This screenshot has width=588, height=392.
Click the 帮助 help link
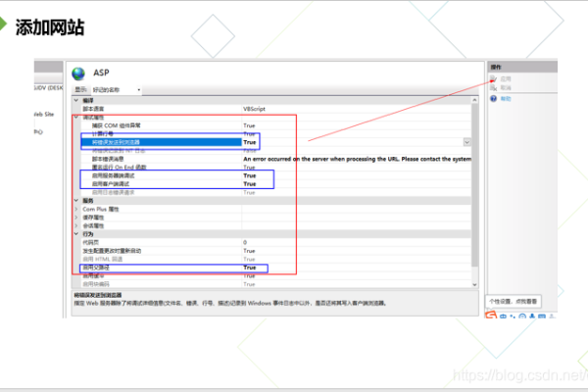506,99
